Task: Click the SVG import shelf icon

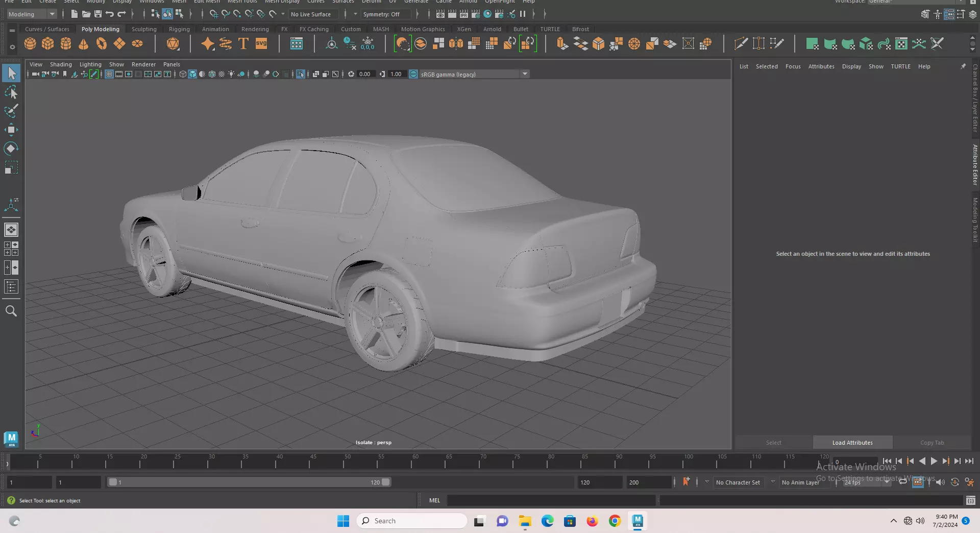Action: pos(261,44)
